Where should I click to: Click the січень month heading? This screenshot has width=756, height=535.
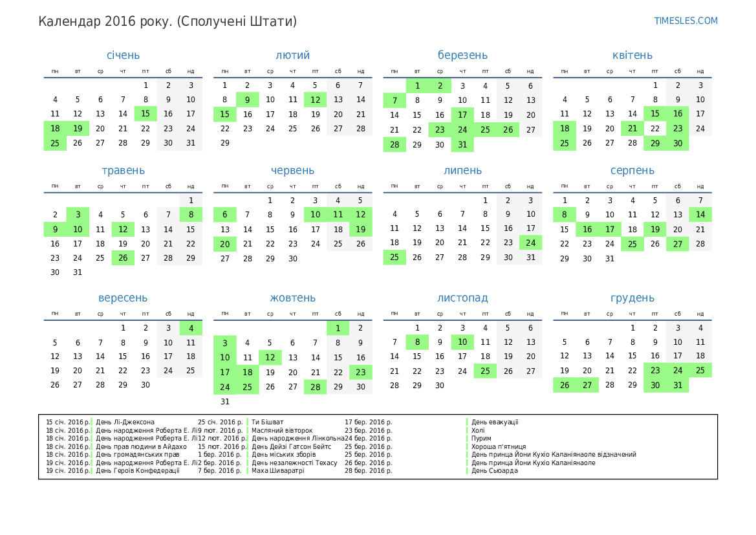tap(123, 56)
